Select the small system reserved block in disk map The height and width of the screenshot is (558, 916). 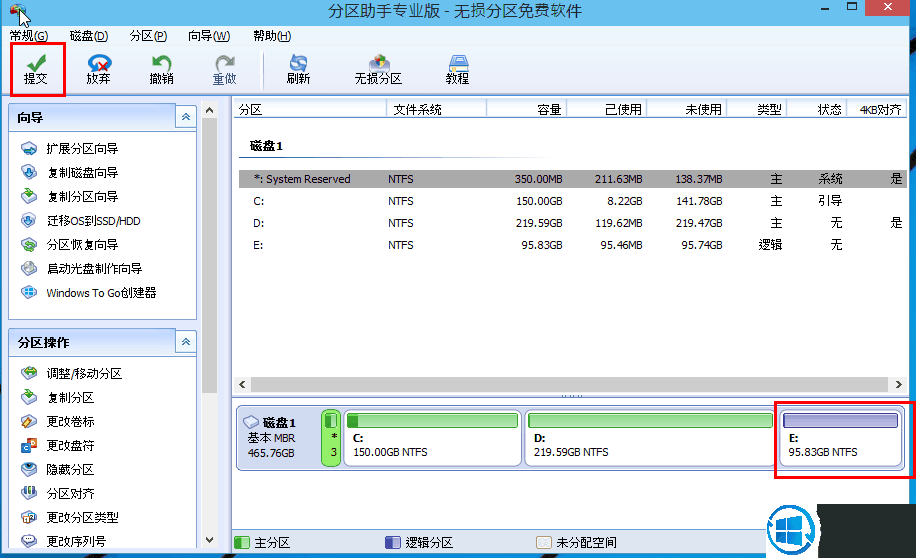point(331,438)
